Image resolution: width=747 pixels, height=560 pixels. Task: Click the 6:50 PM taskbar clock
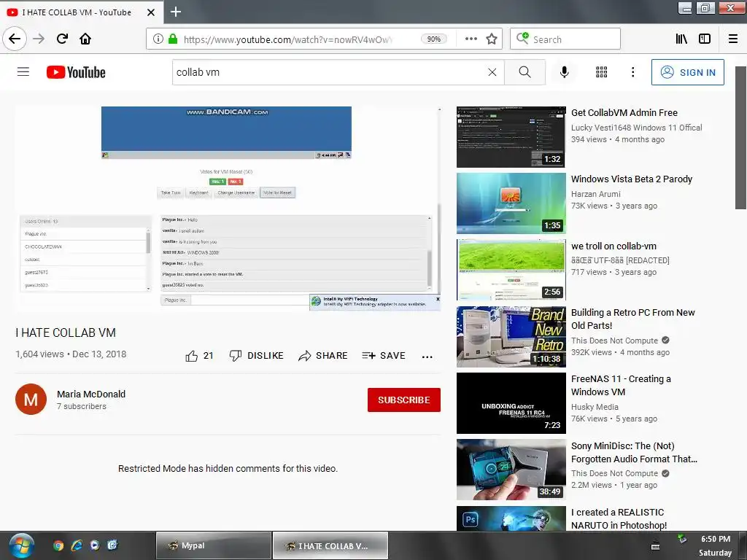coord(715,539)
